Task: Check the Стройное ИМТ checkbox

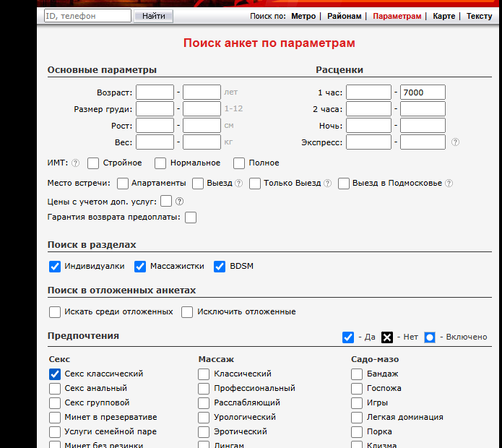Action: click(93, 163)
